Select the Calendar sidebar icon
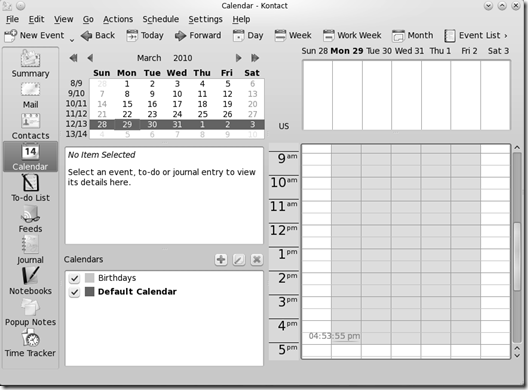Image resolution: width=528 pixels, height=390 pixels. tap(30, 157)
